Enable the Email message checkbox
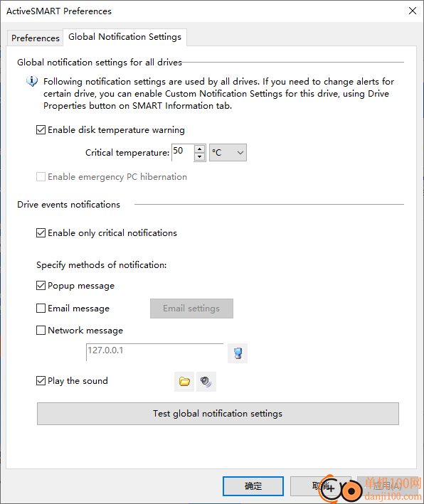This screenshot has width=424, height=504. point(41,309)
